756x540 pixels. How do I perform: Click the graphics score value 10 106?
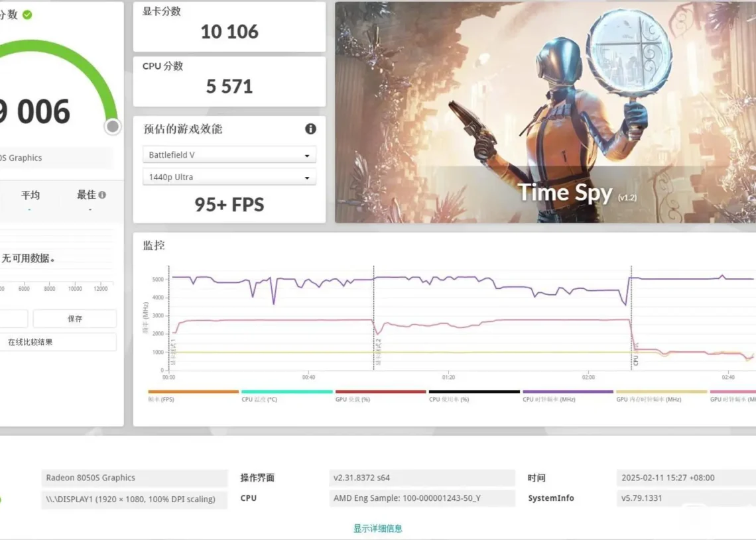pyautogui.click(x=229, y=32)
